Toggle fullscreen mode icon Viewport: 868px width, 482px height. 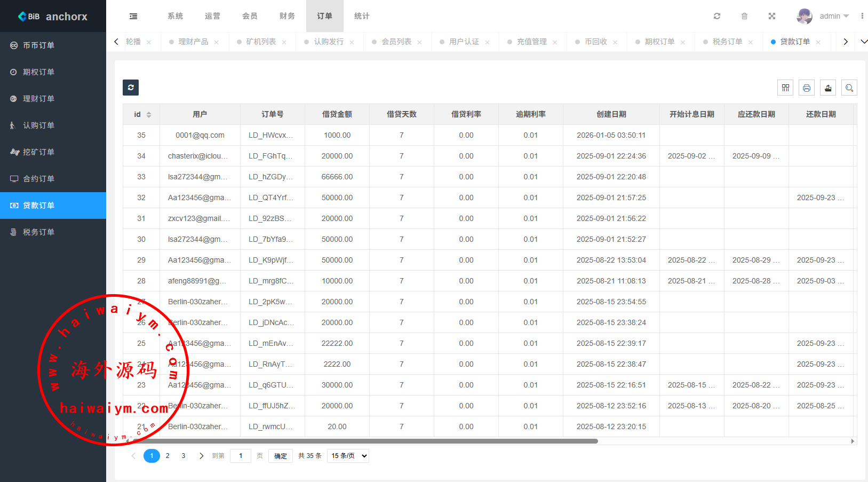(x=771, y=16)
